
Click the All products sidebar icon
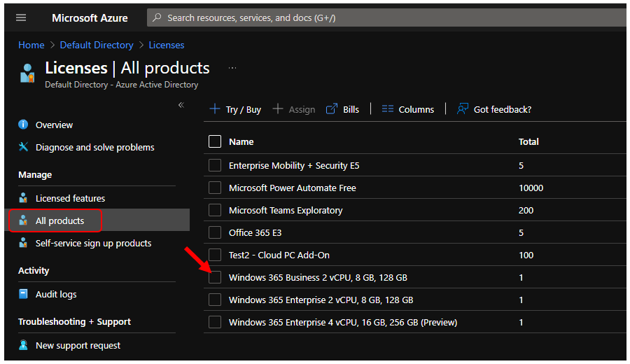click(x=23, y=220)
